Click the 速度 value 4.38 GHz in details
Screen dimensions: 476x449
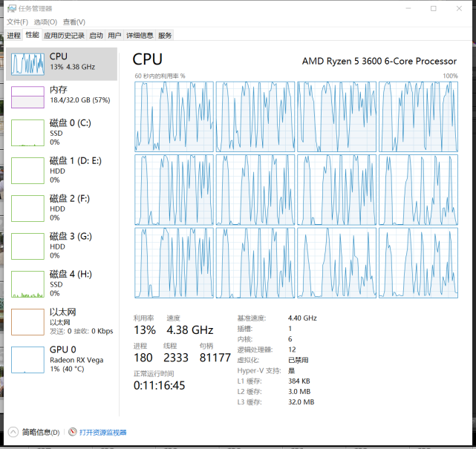pos(190,330)
